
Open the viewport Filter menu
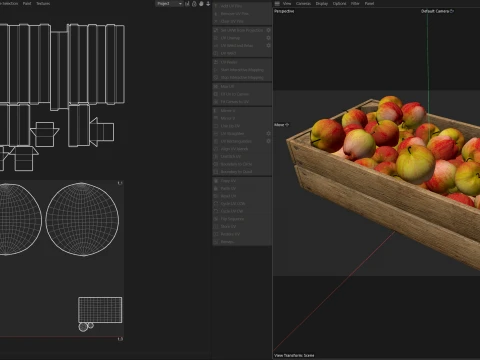(355, 3)
